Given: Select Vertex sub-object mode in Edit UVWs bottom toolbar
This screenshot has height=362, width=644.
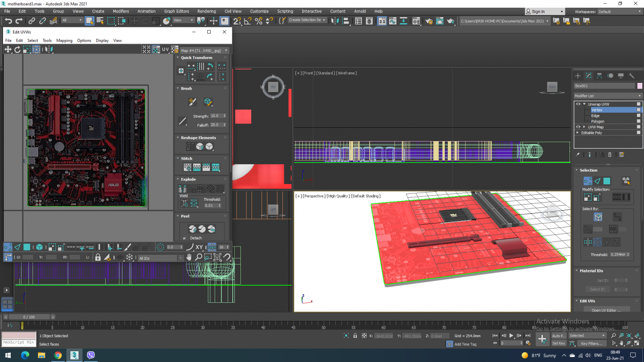Looking at the screenshot, I should tap(8, 247).
